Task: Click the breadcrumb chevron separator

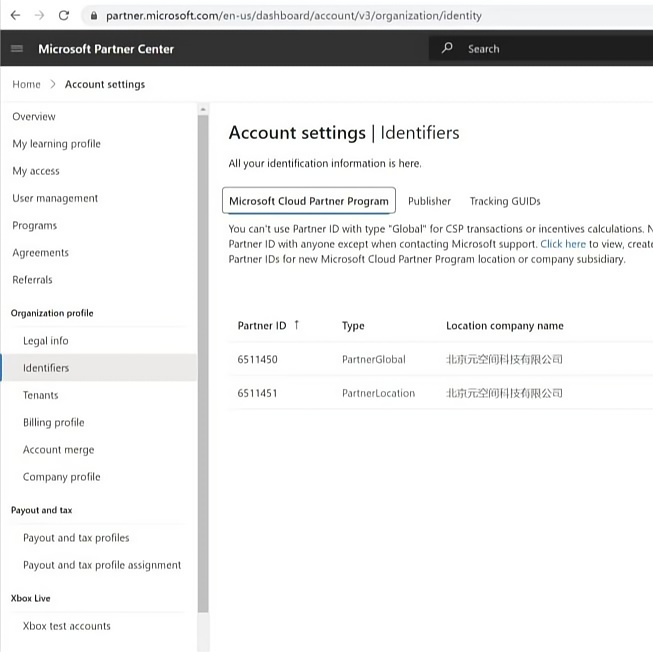Action: point(52,85)
